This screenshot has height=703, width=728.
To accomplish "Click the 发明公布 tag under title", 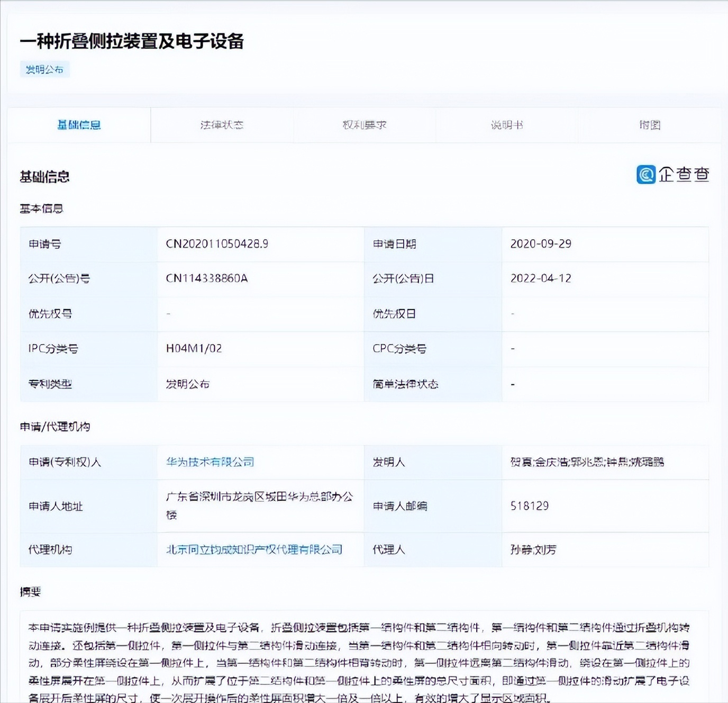I will tap(44, 69).
